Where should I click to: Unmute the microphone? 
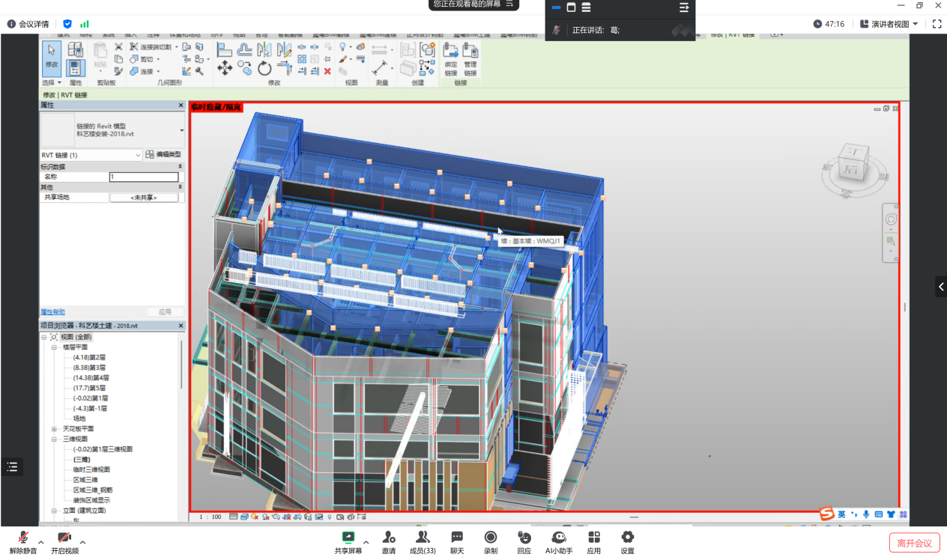point(23,542)
